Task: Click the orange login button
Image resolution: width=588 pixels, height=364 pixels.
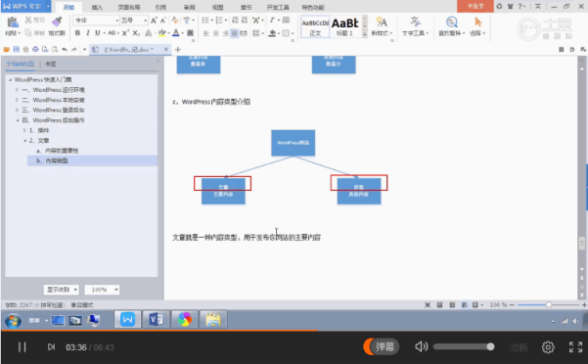Action: 475,6
